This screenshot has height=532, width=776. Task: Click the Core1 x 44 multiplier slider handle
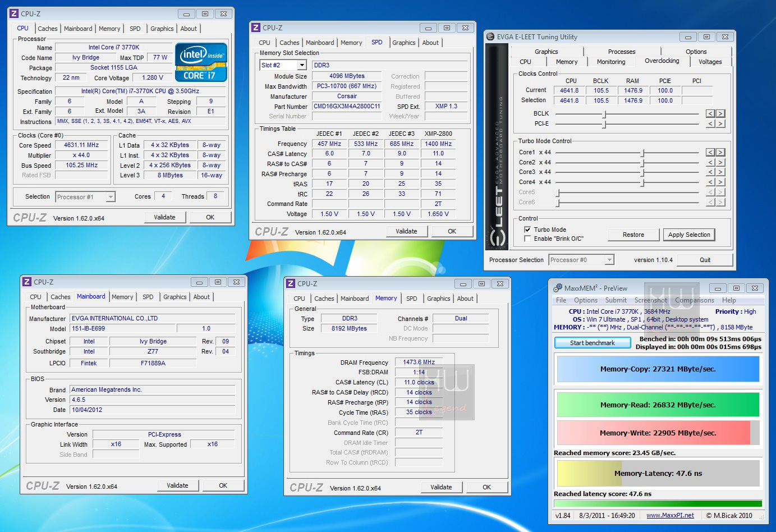coord(643,153)
